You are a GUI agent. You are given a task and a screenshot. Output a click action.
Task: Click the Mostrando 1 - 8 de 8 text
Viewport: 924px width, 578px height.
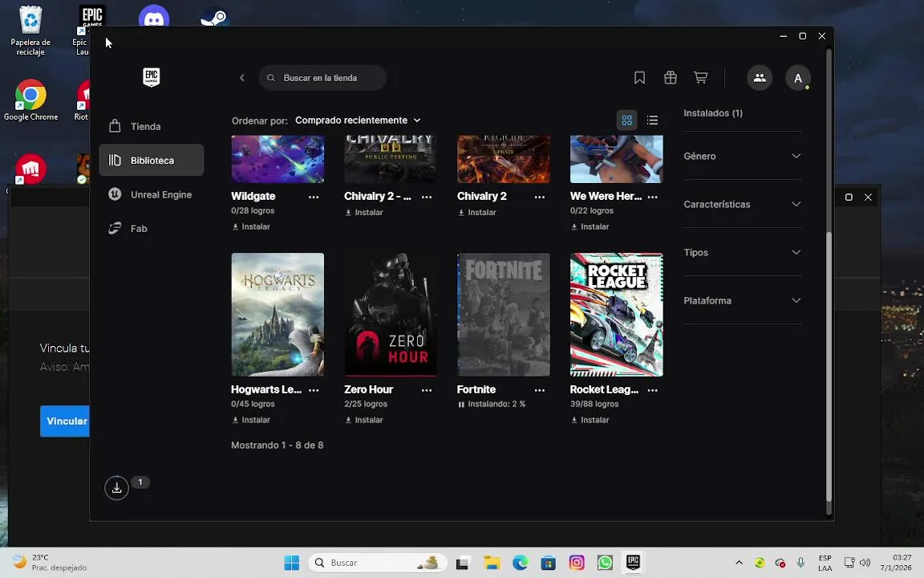pos(277,446)
